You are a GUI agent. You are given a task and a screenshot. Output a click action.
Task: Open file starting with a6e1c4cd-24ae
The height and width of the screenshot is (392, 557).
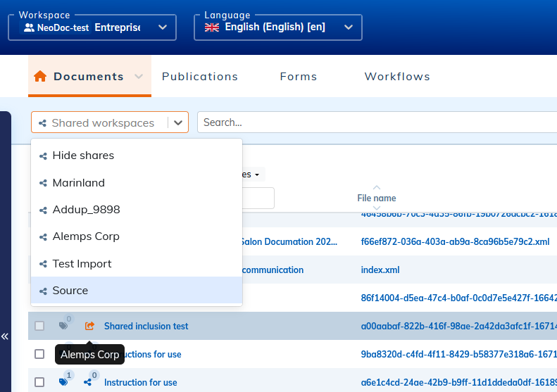click(459, 382)
